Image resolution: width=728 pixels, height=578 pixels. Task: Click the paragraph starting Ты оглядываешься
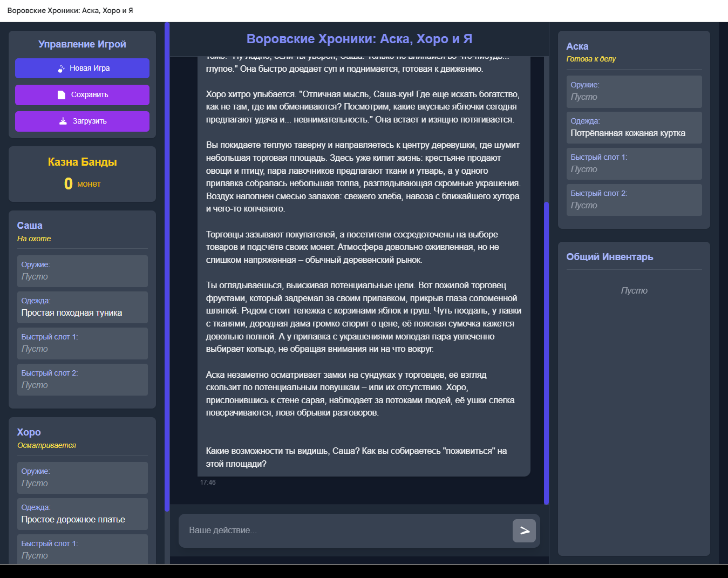pyautogui.click(x=364, y=317)
